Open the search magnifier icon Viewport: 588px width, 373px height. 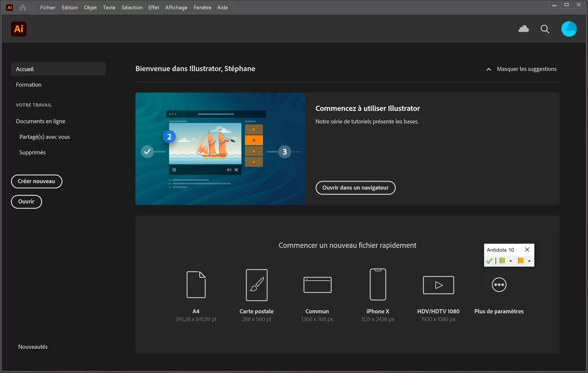click(x=545, y=29)
